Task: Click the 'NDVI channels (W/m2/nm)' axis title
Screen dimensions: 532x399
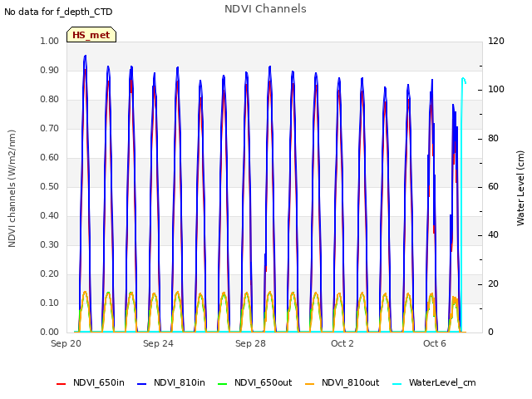Action: click(12, 189)
